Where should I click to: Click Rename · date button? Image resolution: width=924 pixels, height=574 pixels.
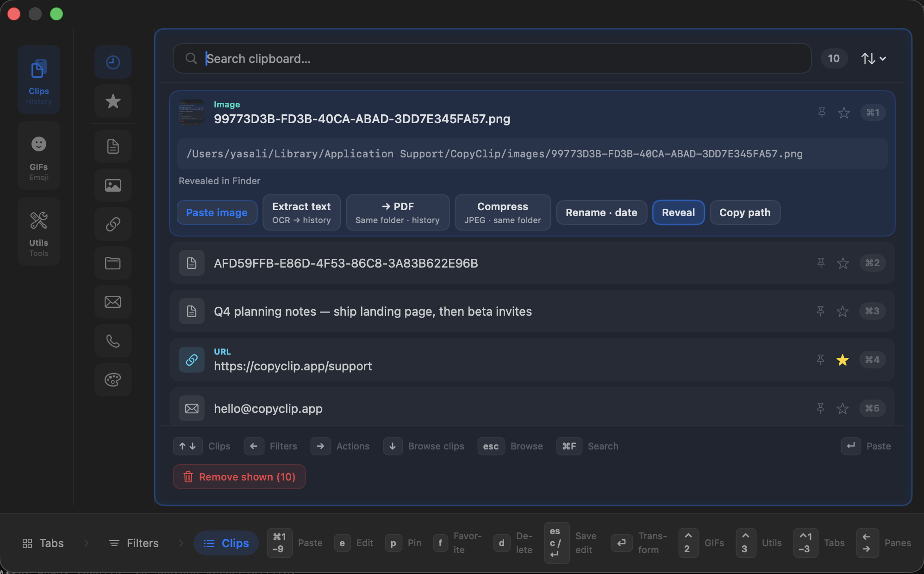pos(601,212)
